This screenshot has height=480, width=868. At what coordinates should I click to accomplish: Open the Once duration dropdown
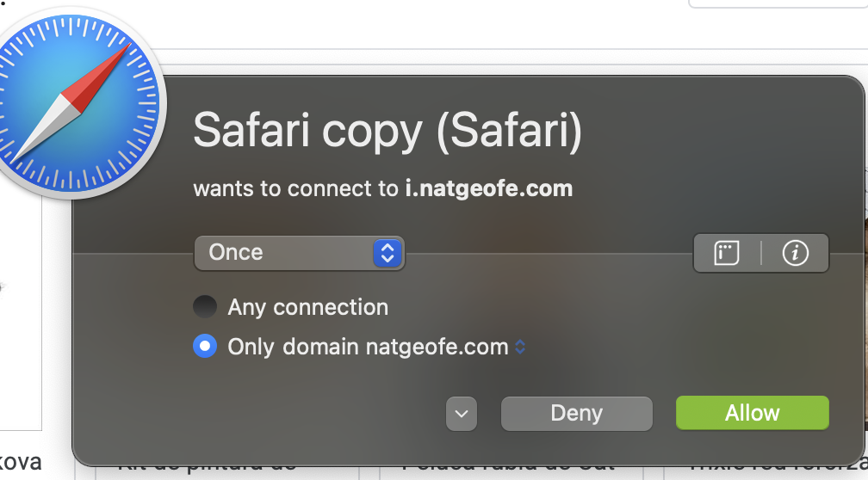[299, 253]
